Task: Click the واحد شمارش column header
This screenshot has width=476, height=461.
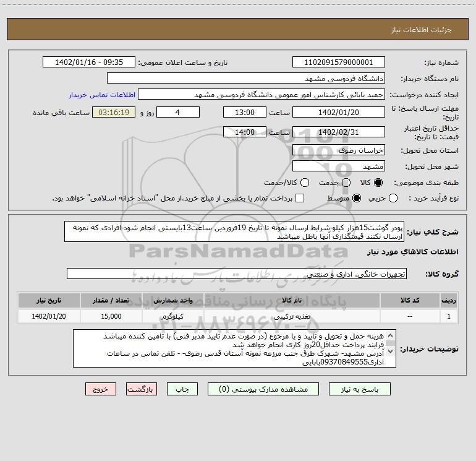Action: (x=172, y=300)
